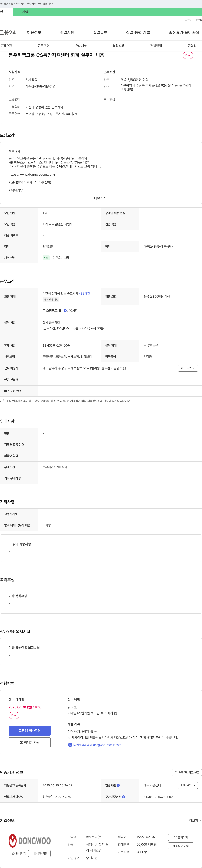Click the certification number K140112506250007

coord(158,797)
